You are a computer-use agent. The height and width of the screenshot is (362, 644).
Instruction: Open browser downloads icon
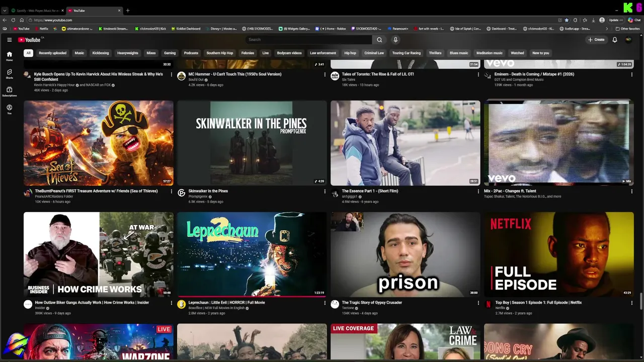593,20
